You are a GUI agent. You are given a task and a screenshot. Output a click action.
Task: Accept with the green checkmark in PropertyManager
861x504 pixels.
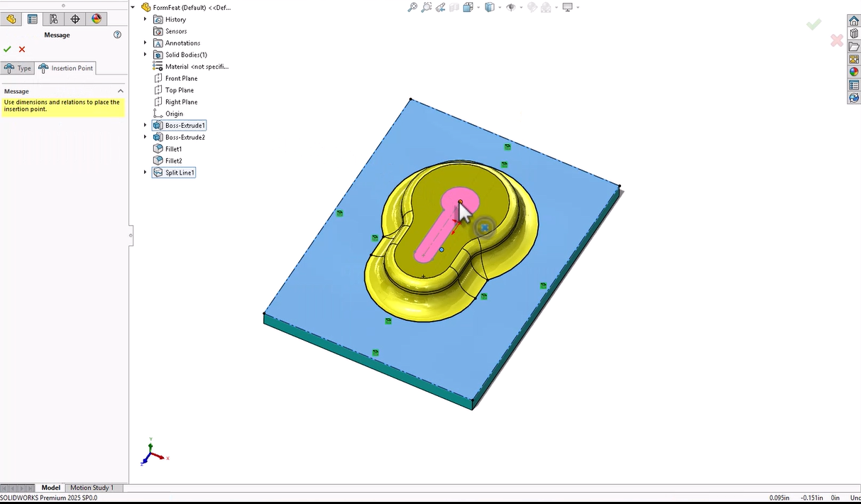7,49
